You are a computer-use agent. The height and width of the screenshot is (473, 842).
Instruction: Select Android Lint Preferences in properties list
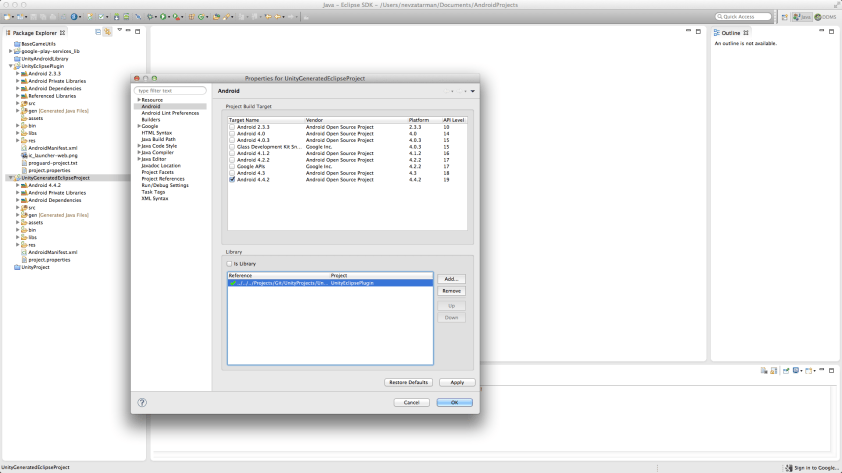click(x=170, y=113)
